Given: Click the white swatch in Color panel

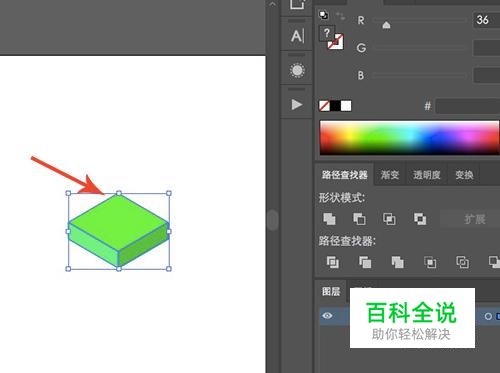Looking at the screenshot, I should pos(346,106).
